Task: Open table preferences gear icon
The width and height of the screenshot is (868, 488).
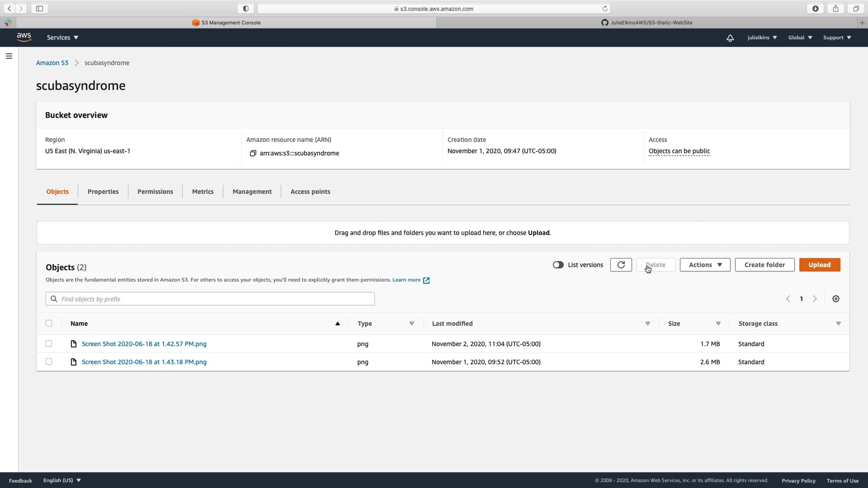Action: point(836,299)
